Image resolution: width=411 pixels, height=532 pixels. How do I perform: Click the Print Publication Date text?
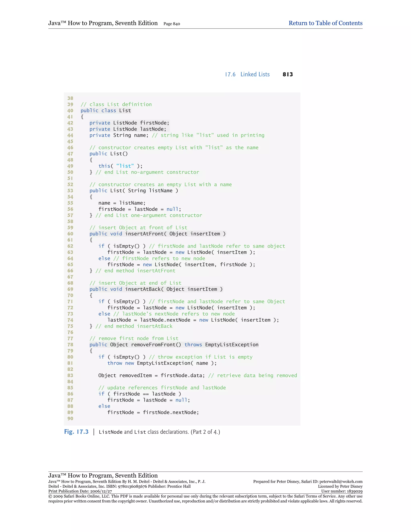pyautogui.click(x=80, y=491)
